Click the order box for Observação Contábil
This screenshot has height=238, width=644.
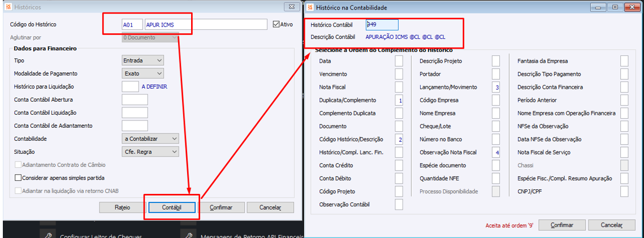[x=399, y=204]
